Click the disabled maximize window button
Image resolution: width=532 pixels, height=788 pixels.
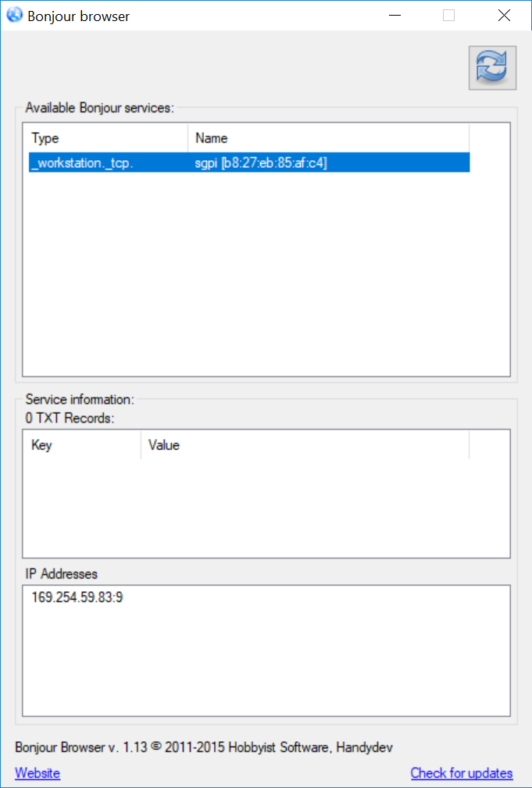tap(448, 15)
